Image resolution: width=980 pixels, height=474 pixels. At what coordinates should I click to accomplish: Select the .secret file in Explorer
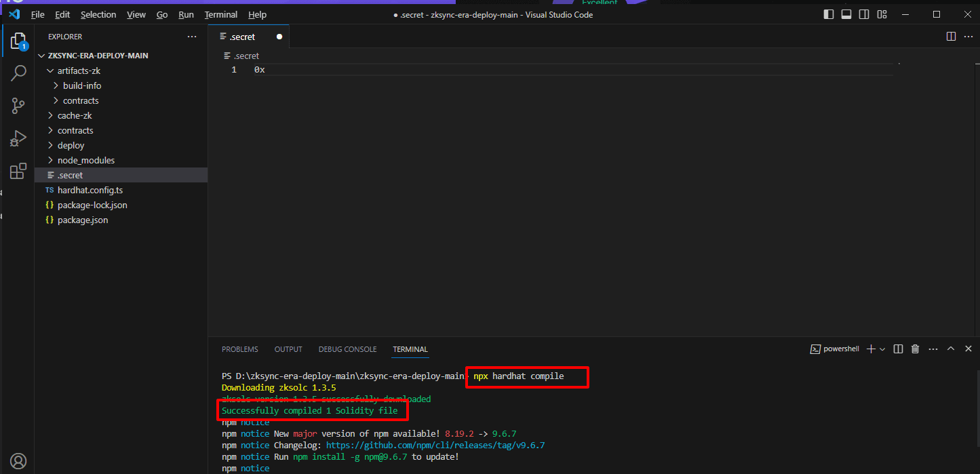[121, 175]
